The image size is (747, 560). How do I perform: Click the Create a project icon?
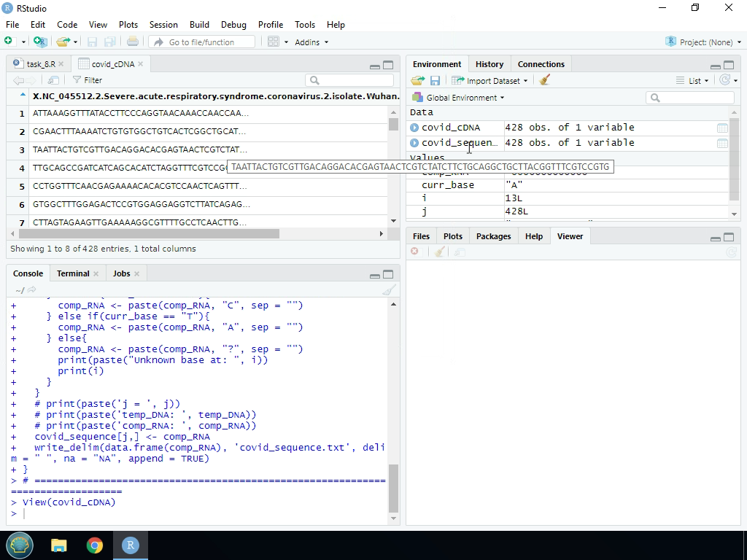click(39, 42)
